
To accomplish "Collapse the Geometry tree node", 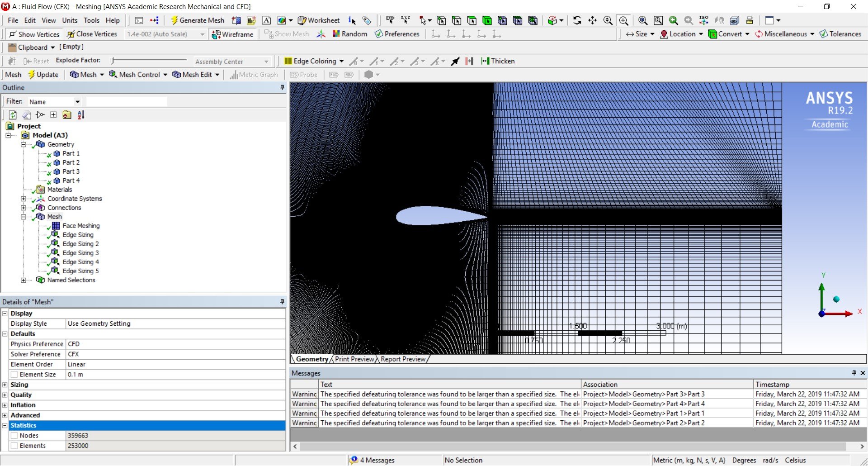I will (x=23, y=144).
